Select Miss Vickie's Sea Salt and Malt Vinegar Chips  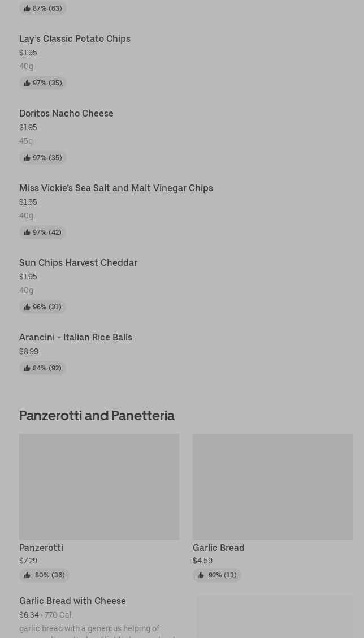[116, 188]
